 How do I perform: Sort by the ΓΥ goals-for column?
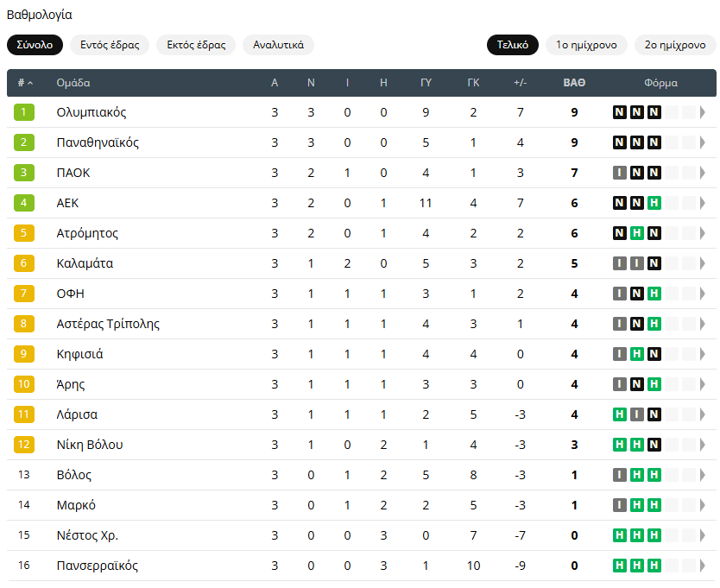[x=426, y=83]
